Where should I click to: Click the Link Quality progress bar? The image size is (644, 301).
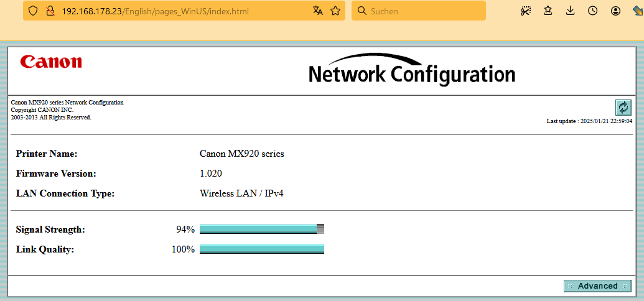[262, 249]
